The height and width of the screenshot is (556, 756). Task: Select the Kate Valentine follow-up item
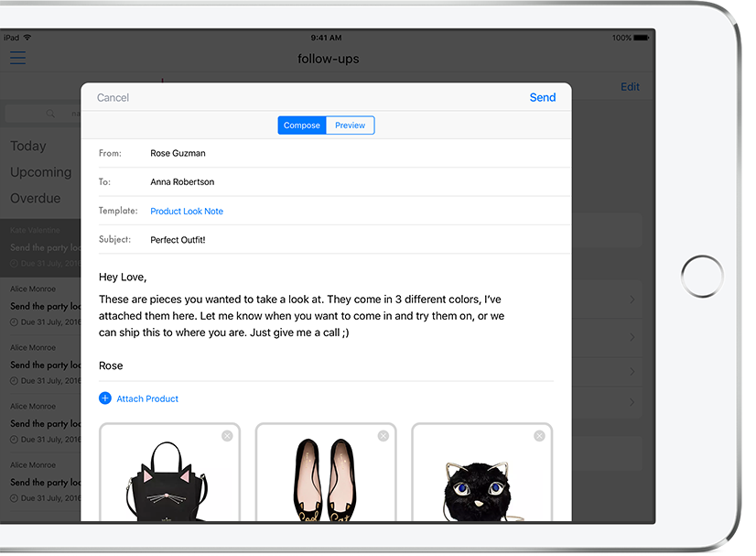click(x=40, y=247)
